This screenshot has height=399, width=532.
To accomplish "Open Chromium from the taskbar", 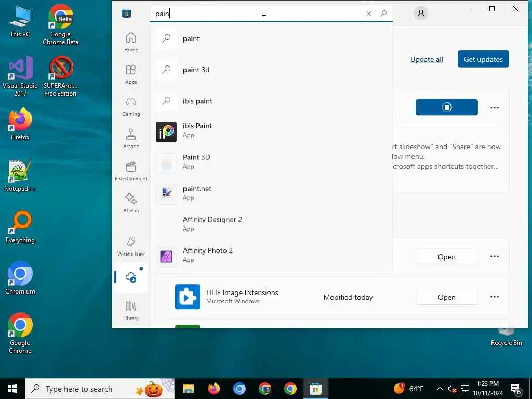I will (x=239, y=389).
